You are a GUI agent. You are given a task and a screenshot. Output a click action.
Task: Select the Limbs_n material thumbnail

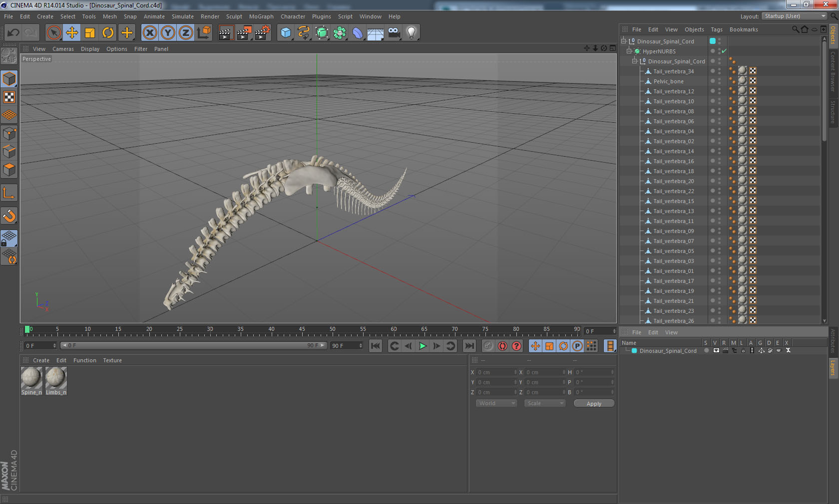pos(56,381)
